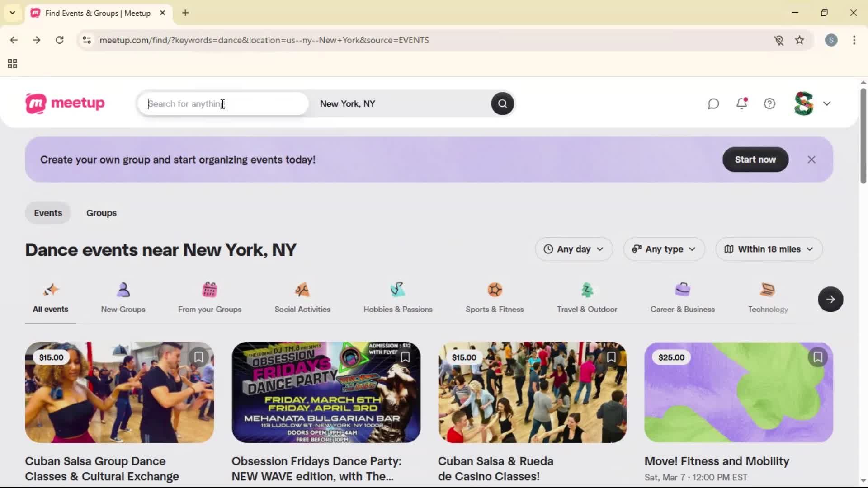
Task: Click the Meetup logo
Action: 65,103
